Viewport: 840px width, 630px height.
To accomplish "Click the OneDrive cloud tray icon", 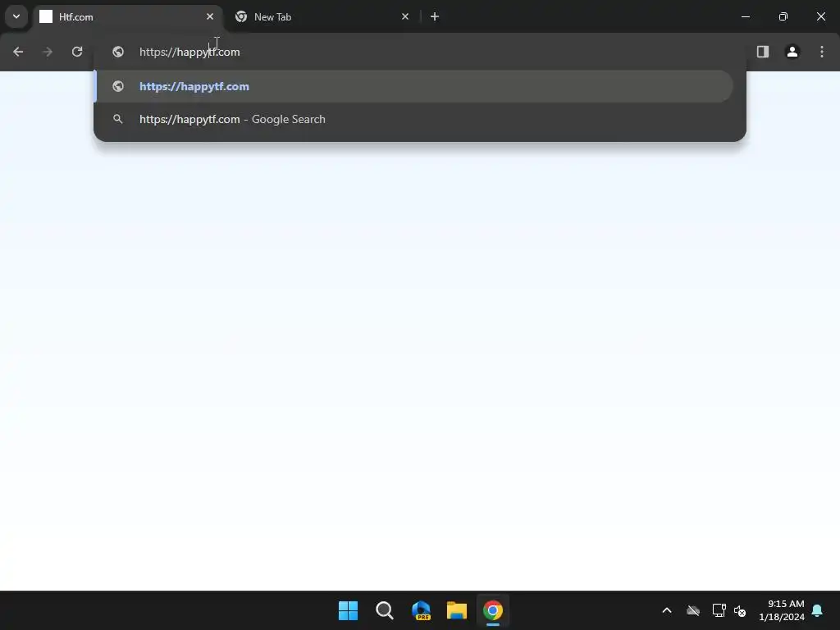I will tap(693, 610).
